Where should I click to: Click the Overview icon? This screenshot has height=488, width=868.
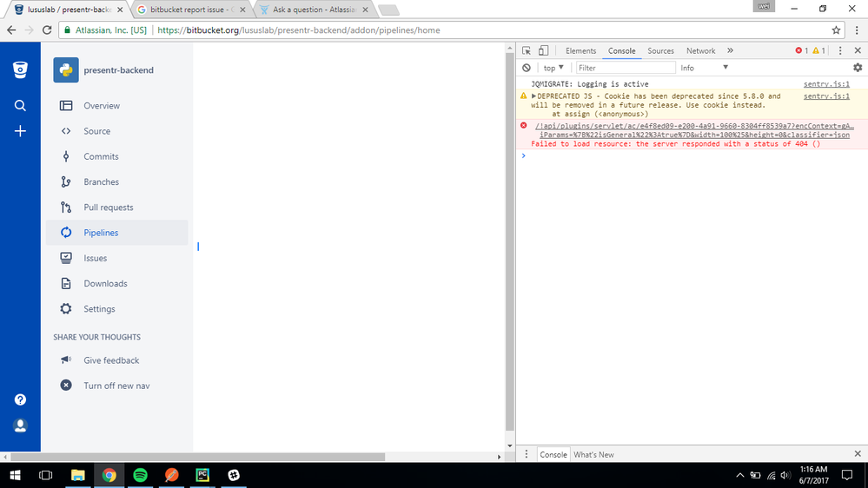pyautogui.click(x=66, y=106)
